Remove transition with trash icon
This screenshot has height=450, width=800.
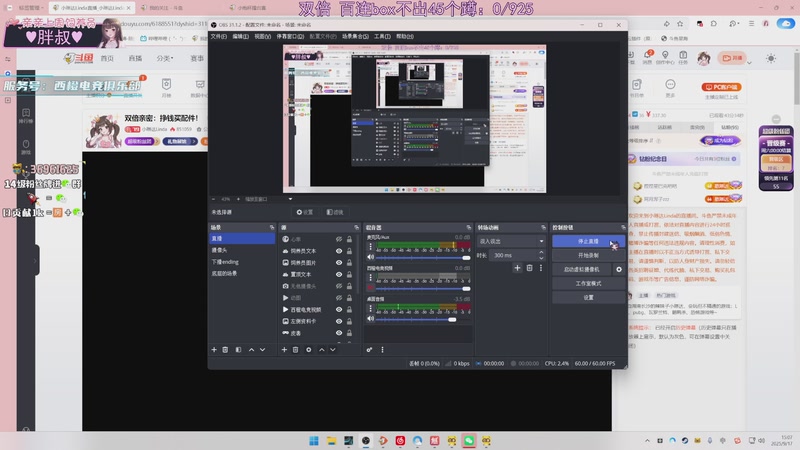530,267
